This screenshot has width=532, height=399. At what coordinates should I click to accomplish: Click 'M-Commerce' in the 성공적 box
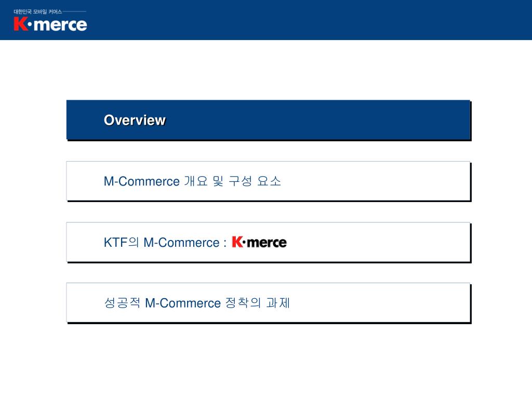point(183,303)
